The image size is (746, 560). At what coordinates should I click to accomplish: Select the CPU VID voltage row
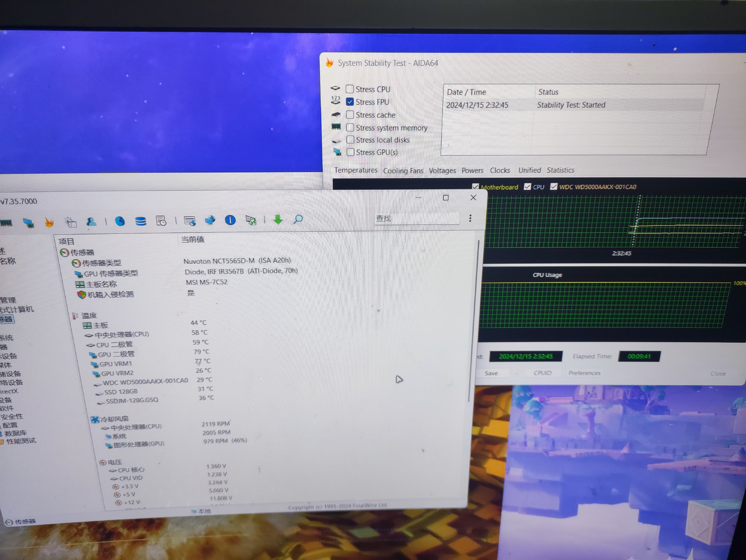pos(169,476)
